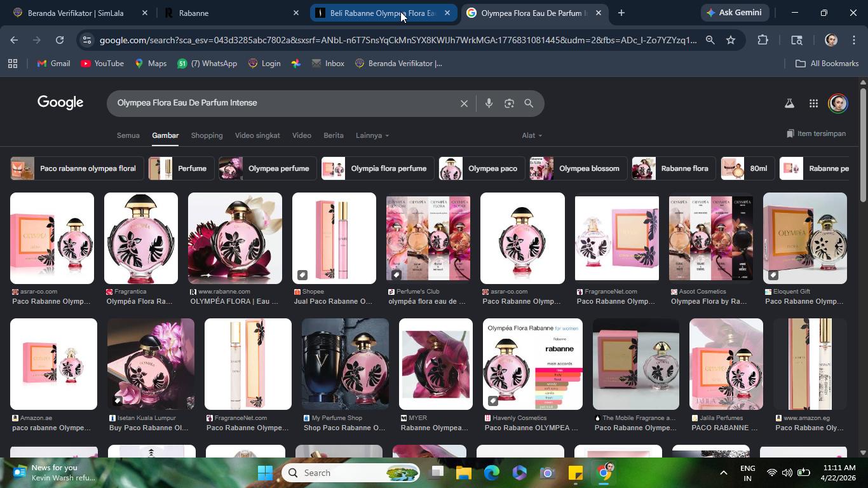Filter by Olympea perfume chip
The height and width of the screenshot is (488, 868).
click(x=267, y=168)
